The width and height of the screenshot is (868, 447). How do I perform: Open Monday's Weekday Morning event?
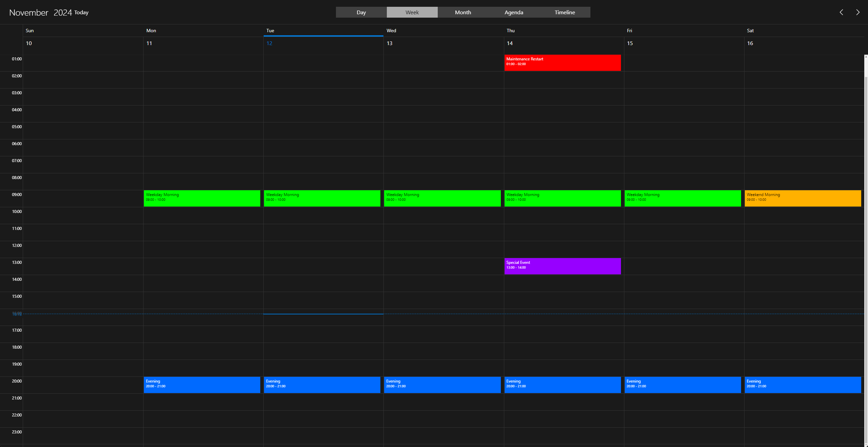coord(202,198)
